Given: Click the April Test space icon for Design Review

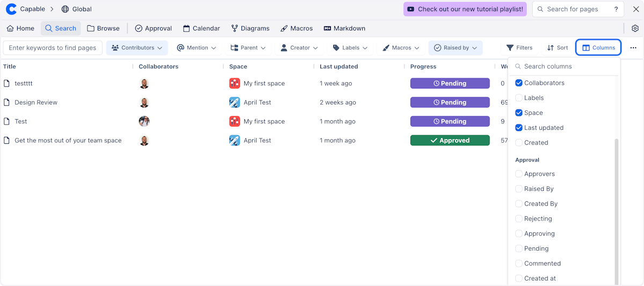Looking at the screenshot, I should click(235, 102).
